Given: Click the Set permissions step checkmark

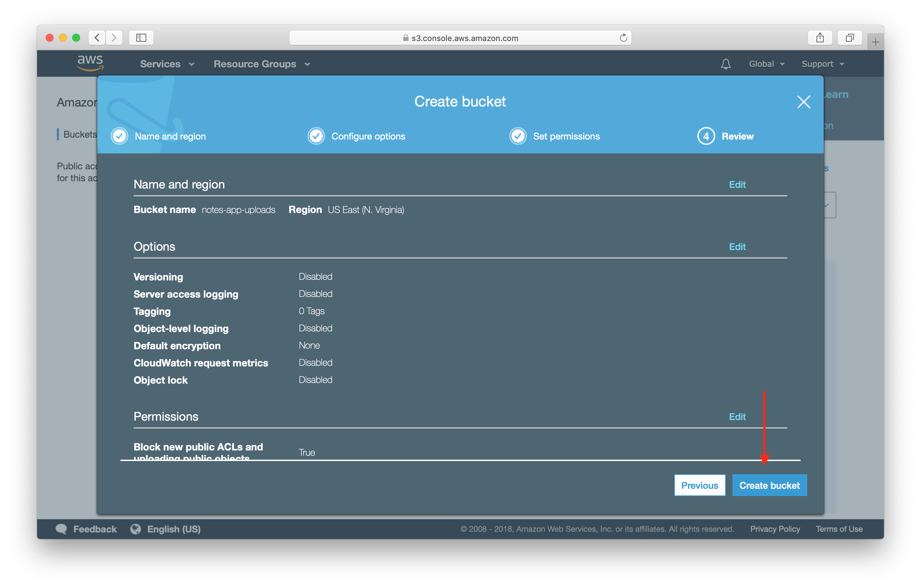Looking at the screenshot, I should click(x=518, y=136).
